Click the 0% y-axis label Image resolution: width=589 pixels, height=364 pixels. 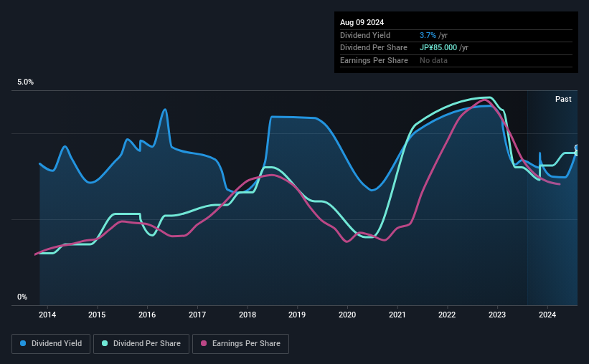click(x=22, y=297)
